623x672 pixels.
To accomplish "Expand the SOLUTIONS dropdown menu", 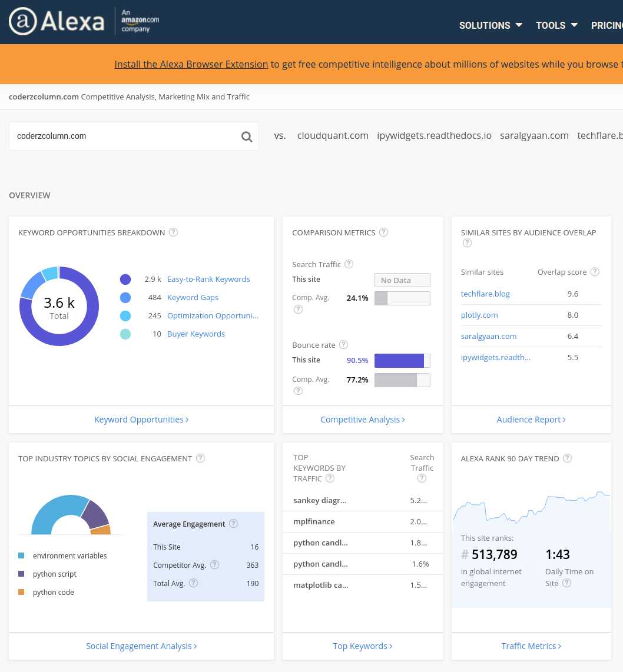I will tap(491, 25).
